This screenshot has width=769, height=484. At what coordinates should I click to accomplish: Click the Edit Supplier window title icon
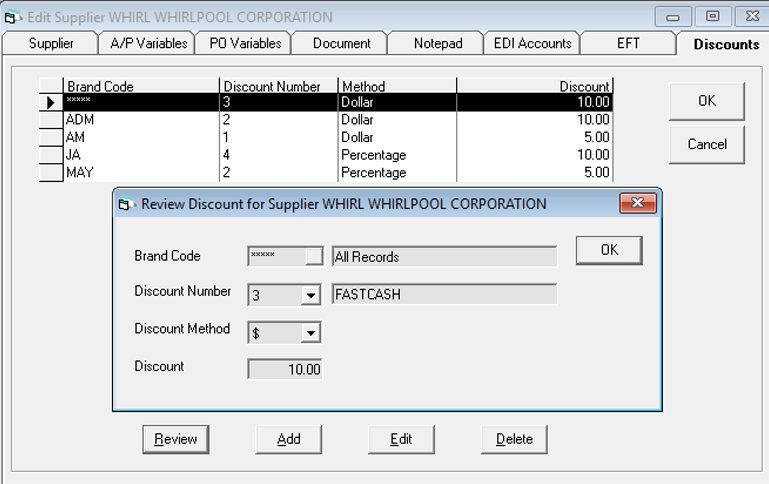[x=13, y=17]
